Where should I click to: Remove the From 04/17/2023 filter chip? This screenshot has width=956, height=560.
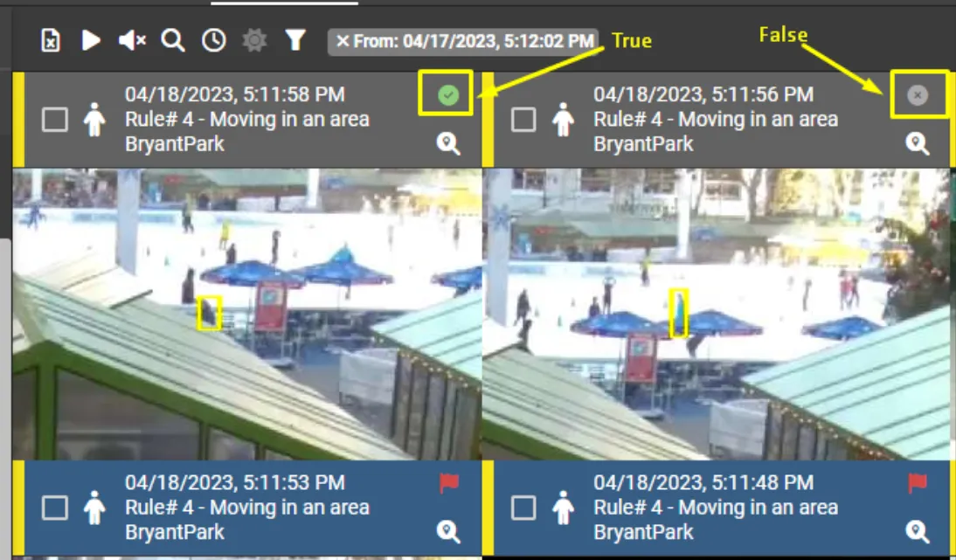point(343,41)
